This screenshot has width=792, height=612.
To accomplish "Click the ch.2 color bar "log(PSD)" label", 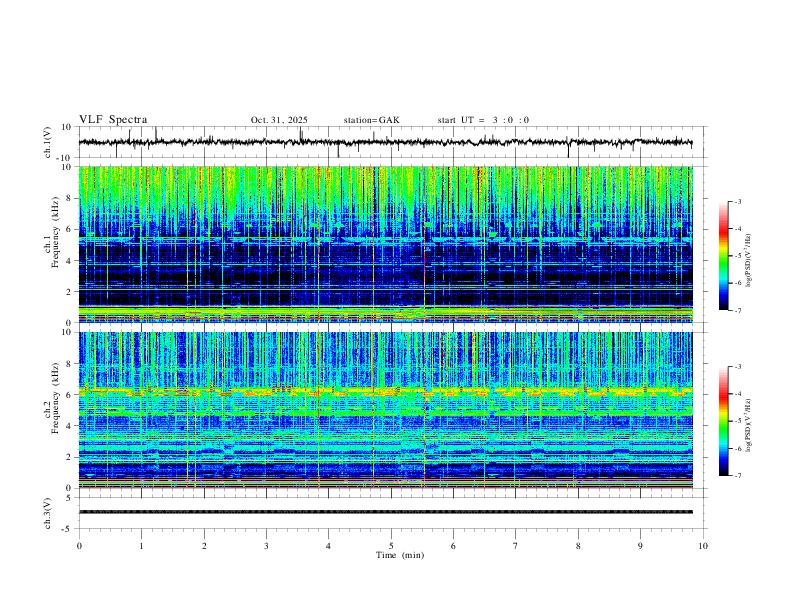I will [748, 425].
